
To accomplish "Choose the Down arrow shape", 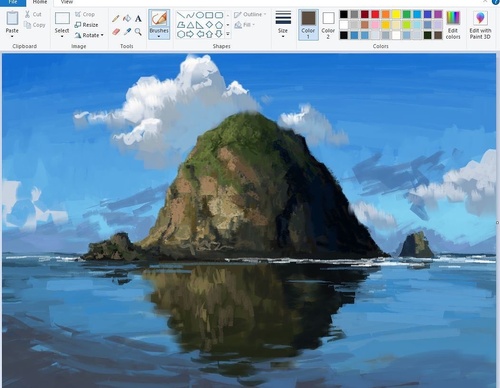I will click(x=219, y=34).
